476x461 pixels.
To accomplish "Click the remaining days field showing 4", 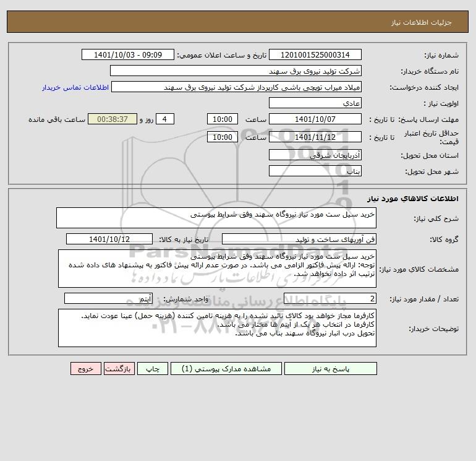I will click(165, 119).
